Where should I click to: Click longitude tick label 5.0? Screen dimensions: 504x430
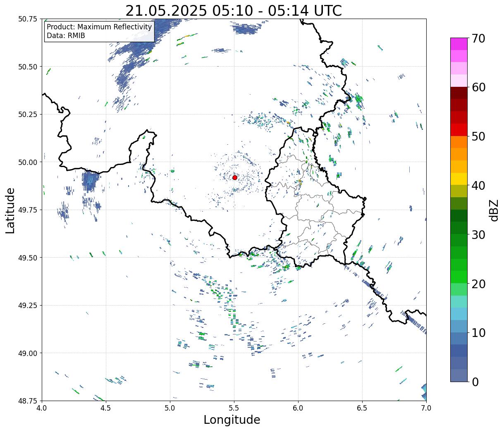tap(170, 408)
